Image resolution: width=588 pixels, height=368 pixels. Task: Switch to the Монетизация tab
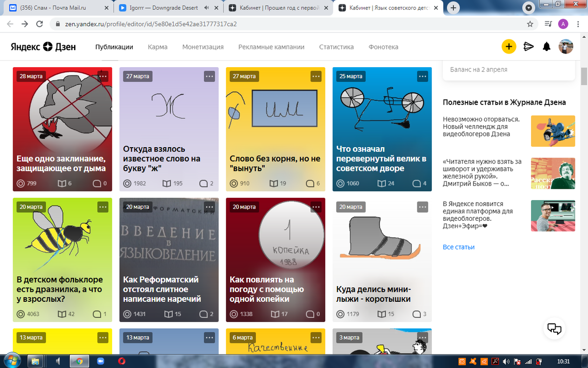(x=203, y=47)
